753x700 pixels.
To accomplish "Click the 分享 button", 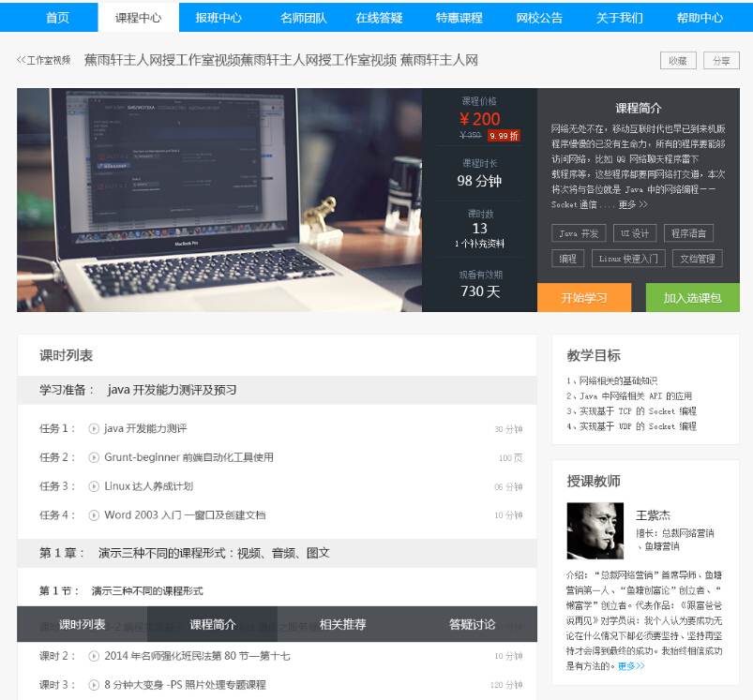I will (x=721, y=61).
